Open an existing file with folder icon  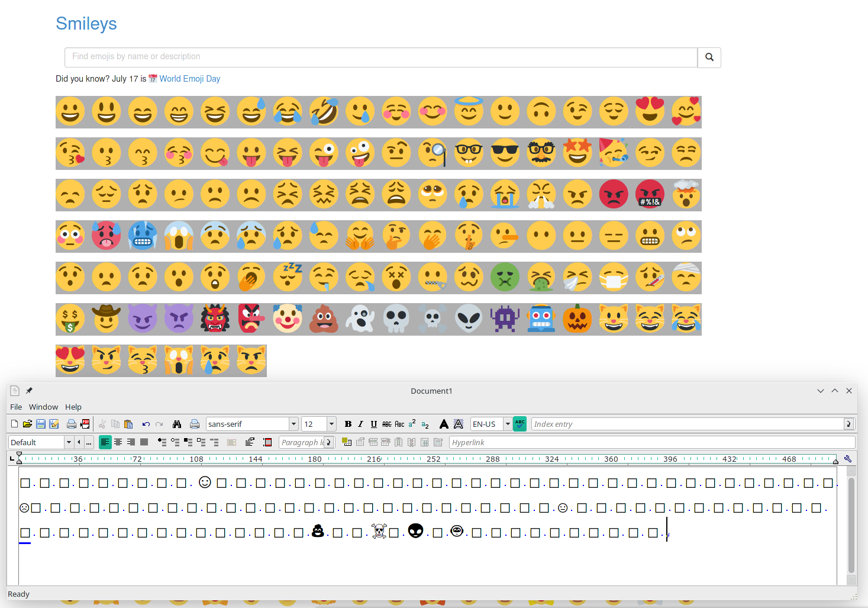click(27, 424)
